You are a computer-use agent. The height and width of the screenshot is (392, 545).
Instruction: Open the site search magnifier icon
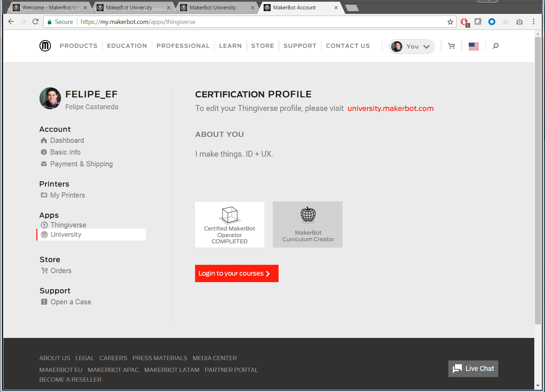495,46
